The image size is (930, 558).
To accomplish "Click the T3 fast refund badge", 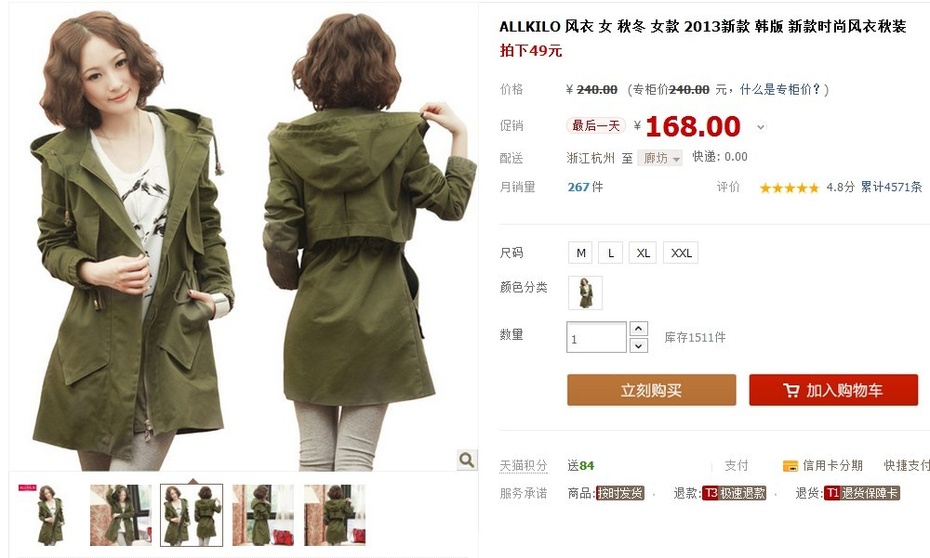I will point(734,493).
